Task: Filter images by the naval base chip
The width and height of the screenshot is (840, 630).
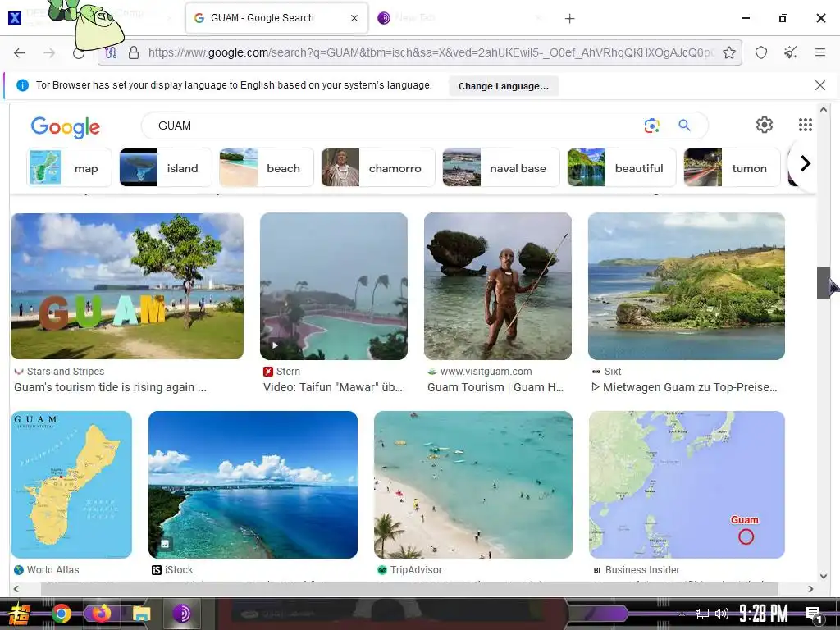Action: coord(501,167)
